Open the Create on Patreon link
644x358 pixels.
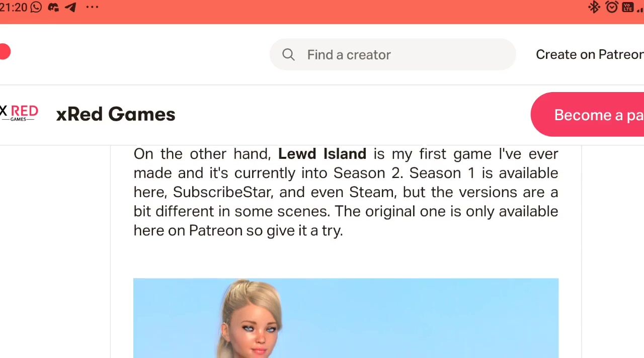tap(590, 54)
